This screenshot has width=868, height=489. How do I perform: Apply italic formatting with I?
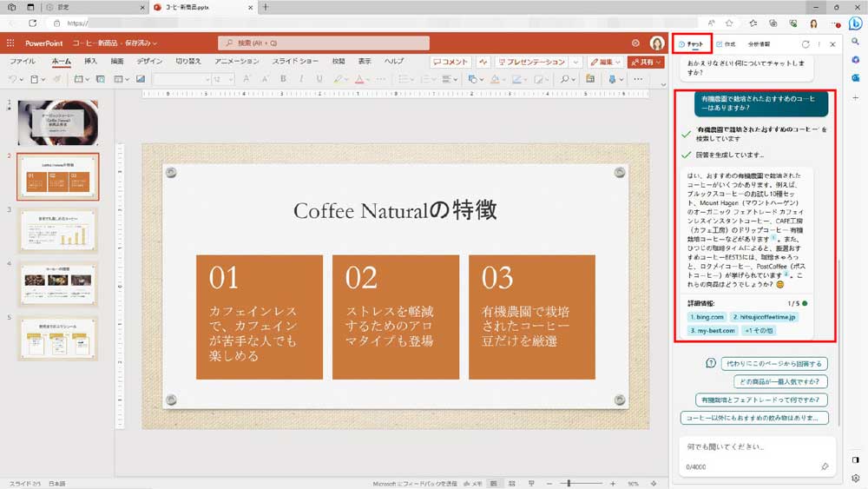tap(301, 79)
